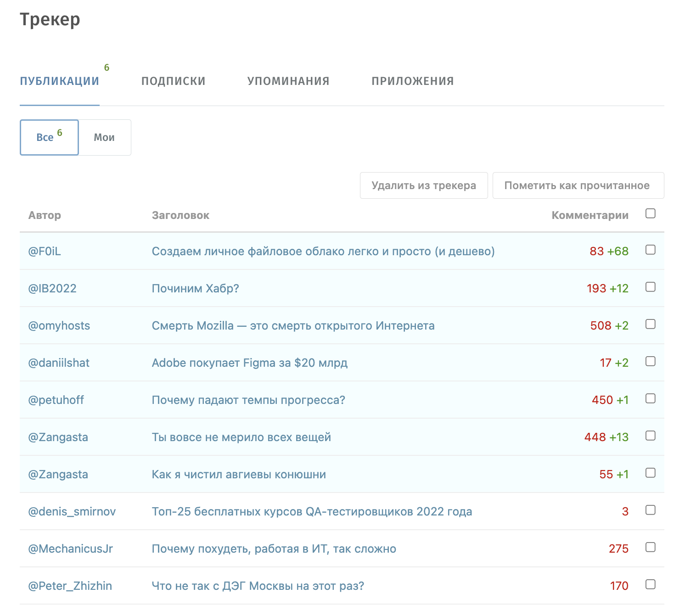This screenshot has height=616, width=674.
Task: Open author profile @F0iL
Action: click(x=45, y=251)
